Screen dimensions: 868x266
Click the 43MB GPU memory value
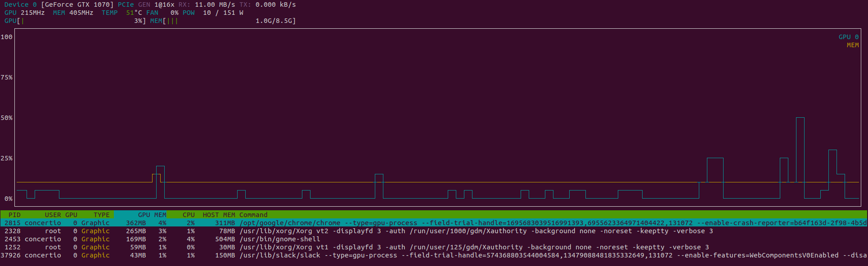138,255
